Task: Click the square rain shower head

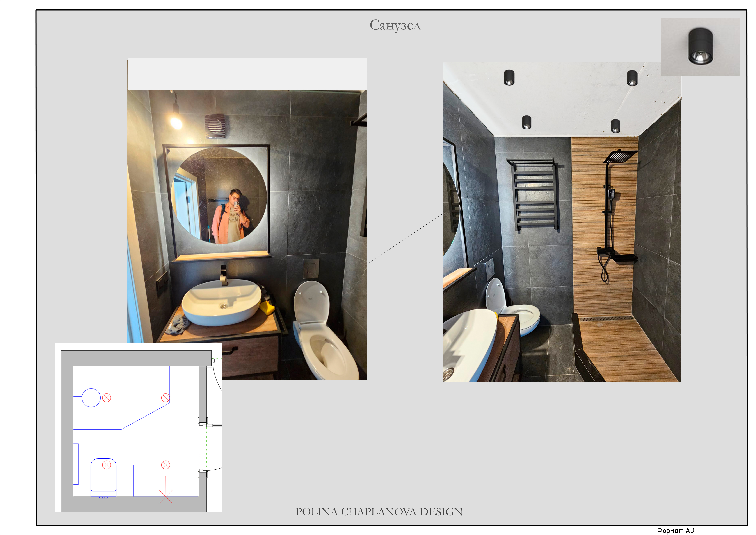Action: click(x=620, y=156)
